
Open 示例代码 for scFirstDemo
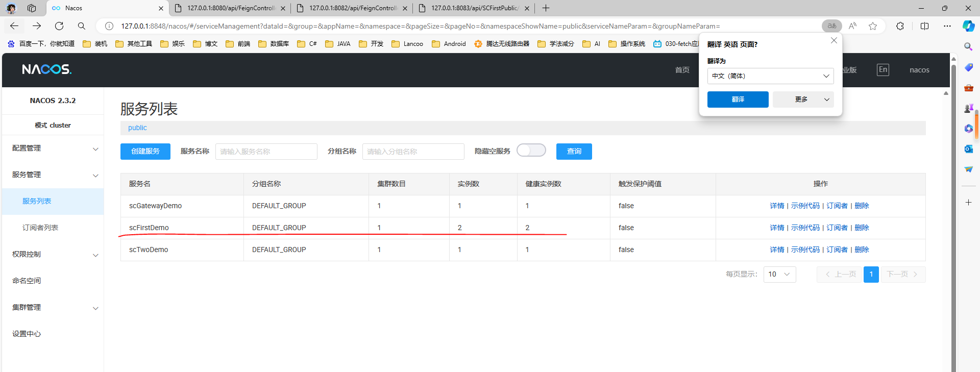805,228
